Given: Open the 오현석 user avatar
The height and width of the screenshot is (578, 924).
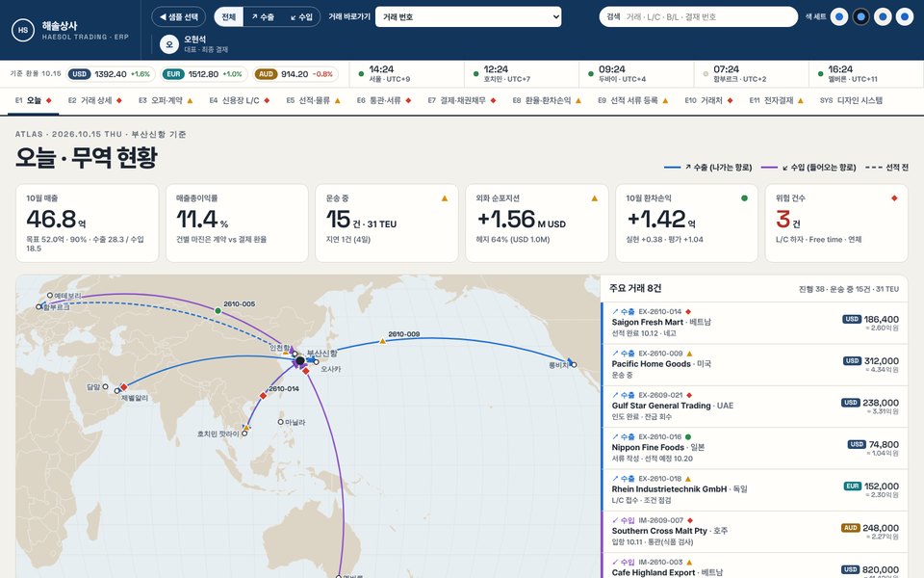Looking at the screenshot, I should (169, 44).
